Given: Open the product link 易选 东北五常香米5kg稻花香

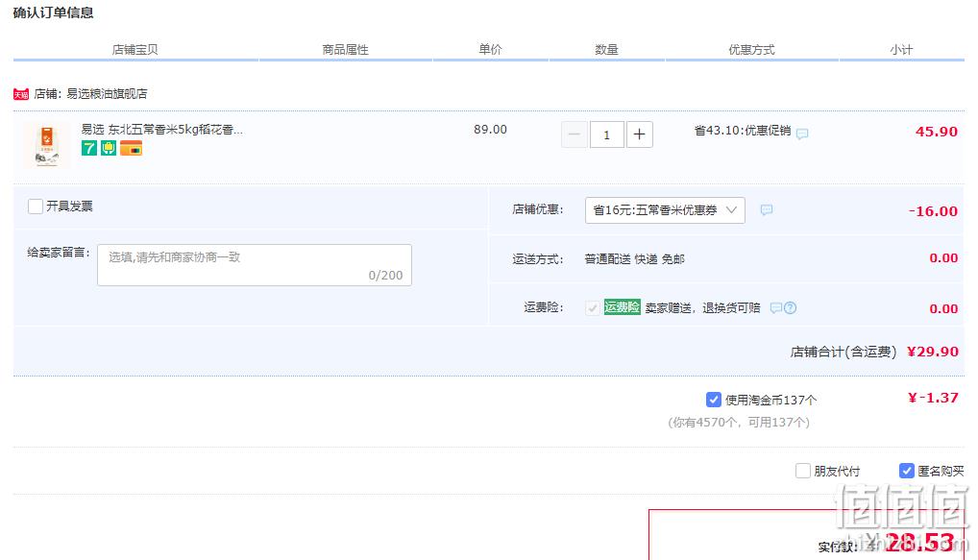Looking at the screenshot, I should 161,129.
